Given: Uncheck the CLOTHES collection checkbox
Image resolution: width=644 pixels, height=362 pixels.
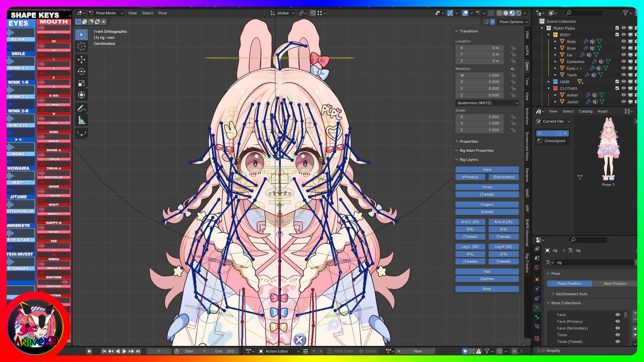Looking at the screenshot, I should (617, 88).
